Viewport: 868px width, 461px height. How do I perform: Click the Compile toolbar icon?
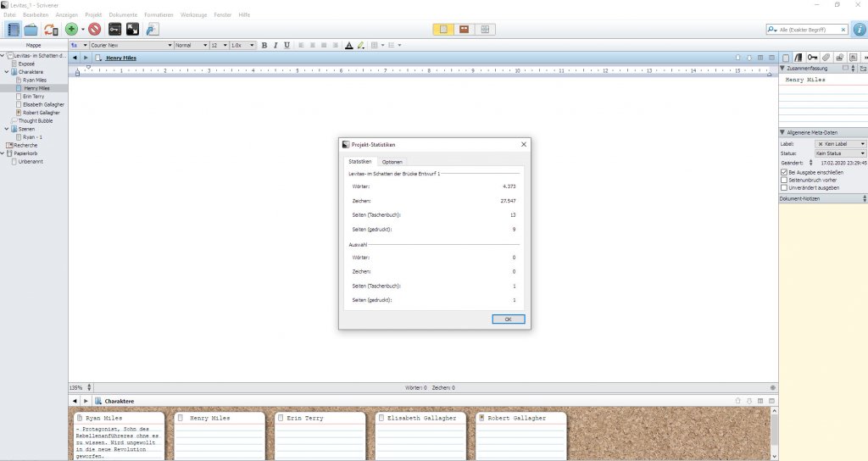click(153, 30)
